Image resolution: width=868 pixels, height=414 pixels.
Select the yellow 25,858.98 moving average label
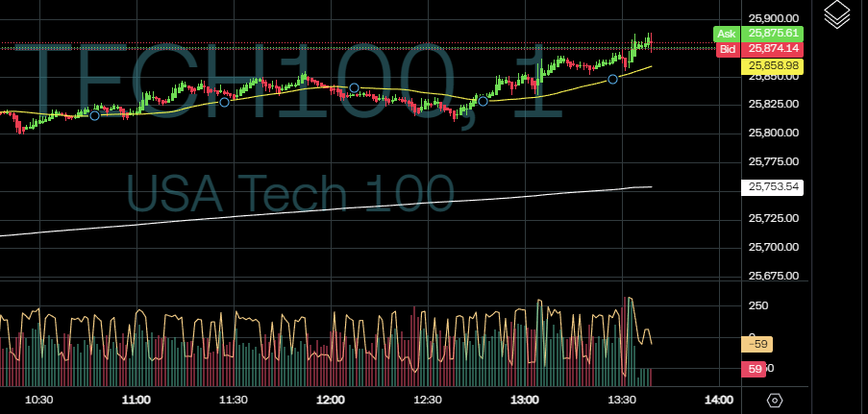773,65
